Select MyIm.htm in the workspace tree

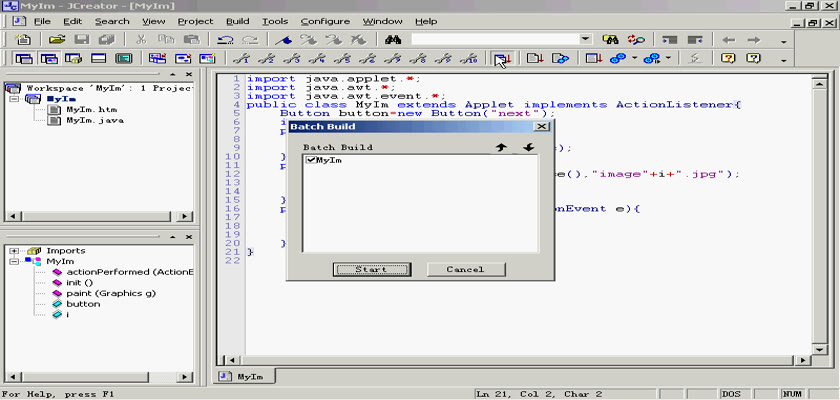pyautogui.click(x=92, y=109)
